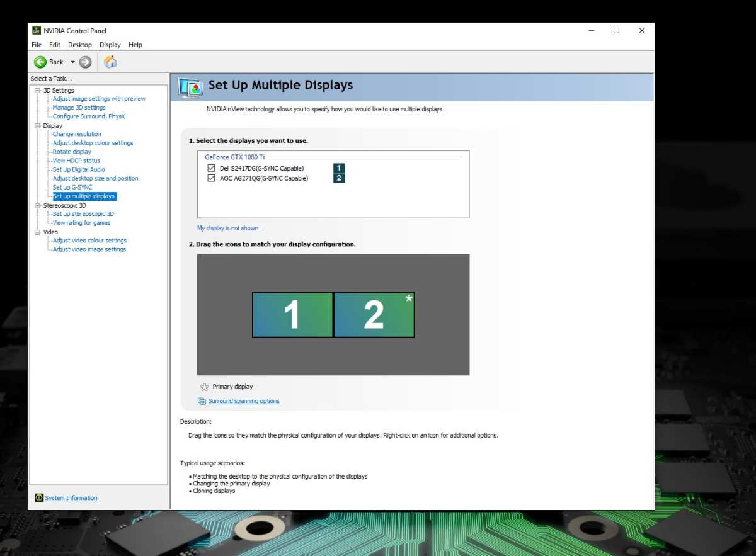This screenshot has width=756, height=556.
Task: Click the GeForce GTX 1080 Ti group label
Action: click(235, 157)
